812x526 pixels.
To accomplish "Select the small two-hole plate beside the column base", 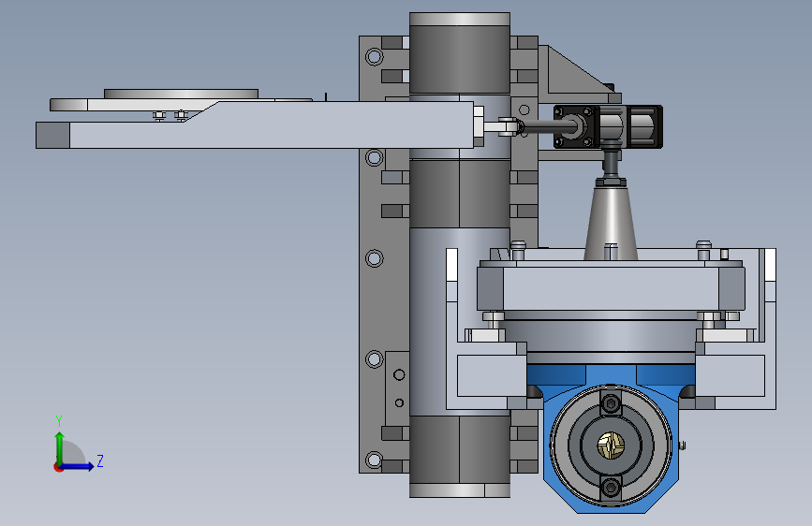I will 398,388.
